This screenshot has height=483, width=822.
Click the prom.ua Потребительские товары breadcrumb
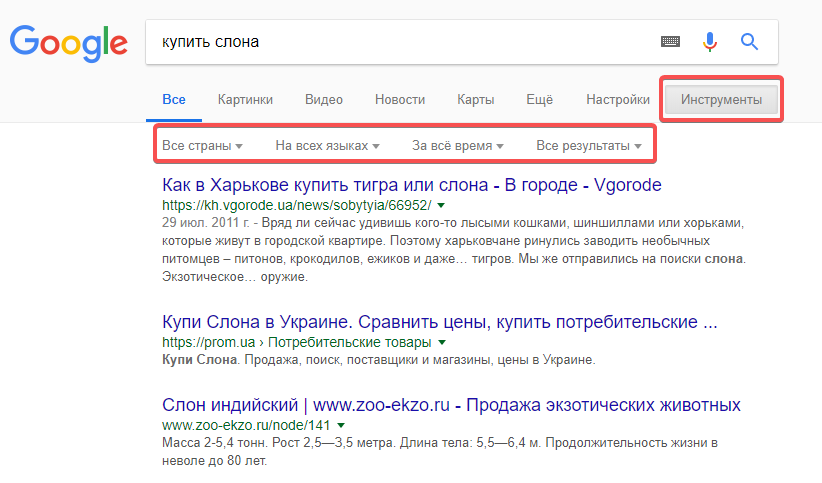pos(297,342)
